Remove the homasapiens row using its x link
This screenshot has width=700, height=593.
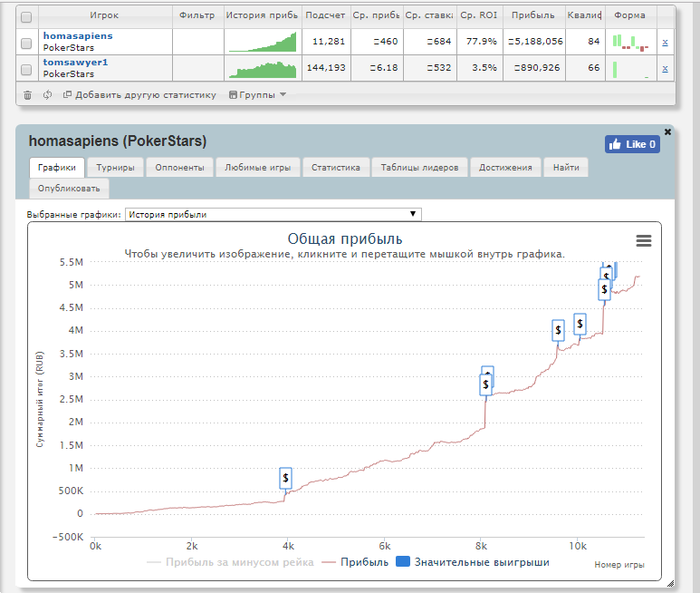point(665,42)
